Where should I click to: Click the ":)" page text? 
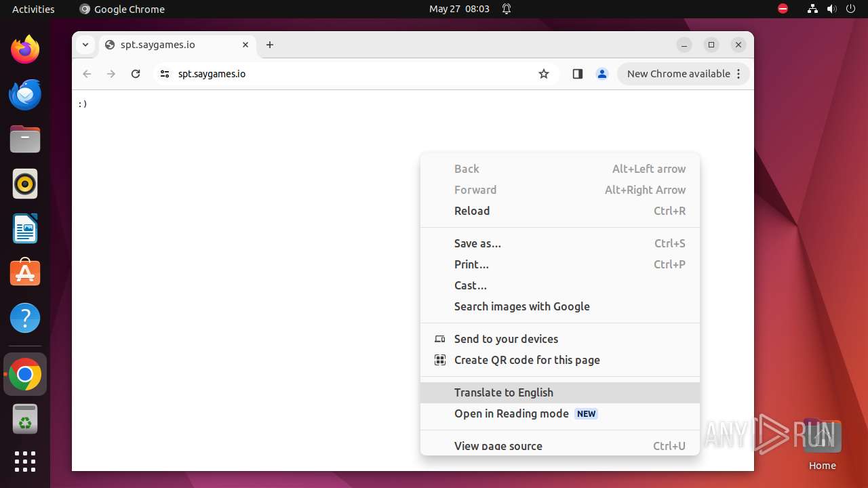[83, 104]
